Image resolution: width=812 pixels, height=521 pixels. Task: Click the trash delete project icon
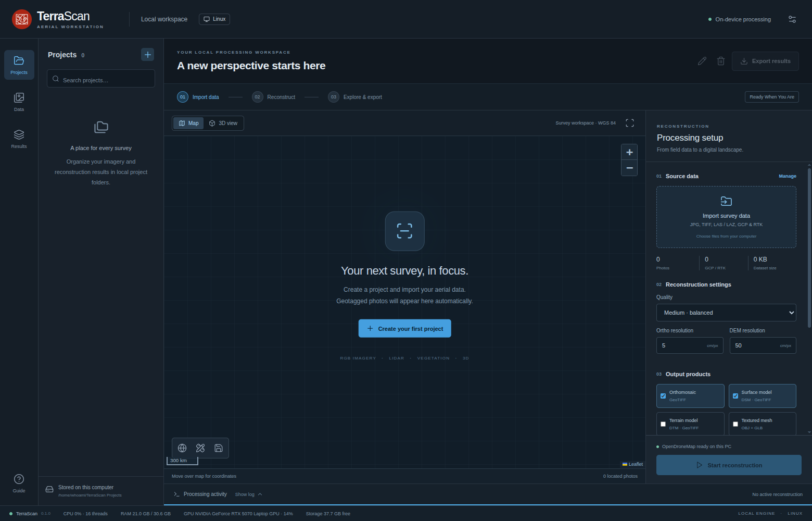(x=721, y=61)
